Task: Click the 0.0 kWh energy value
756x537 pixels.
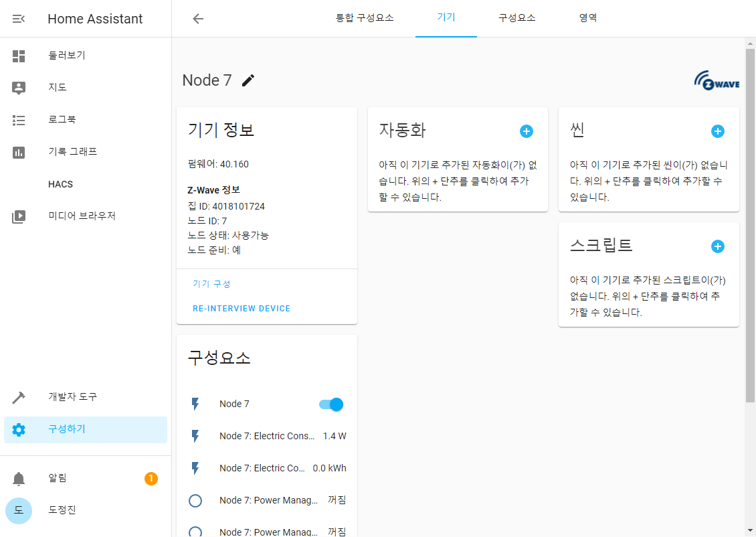Action: 329,468
